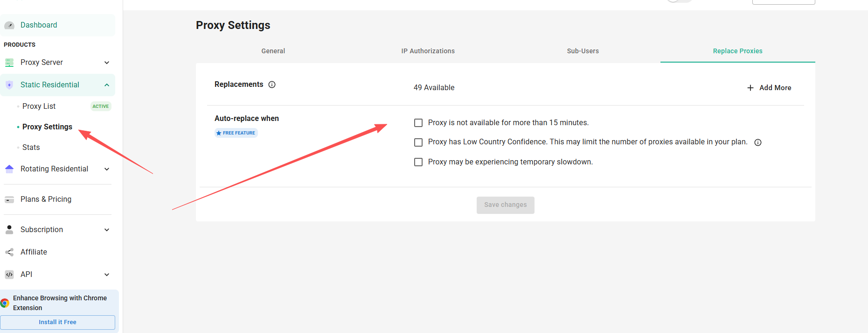Click the Static Residential shield icon
The image size is (868, 333).
point(9,85)
